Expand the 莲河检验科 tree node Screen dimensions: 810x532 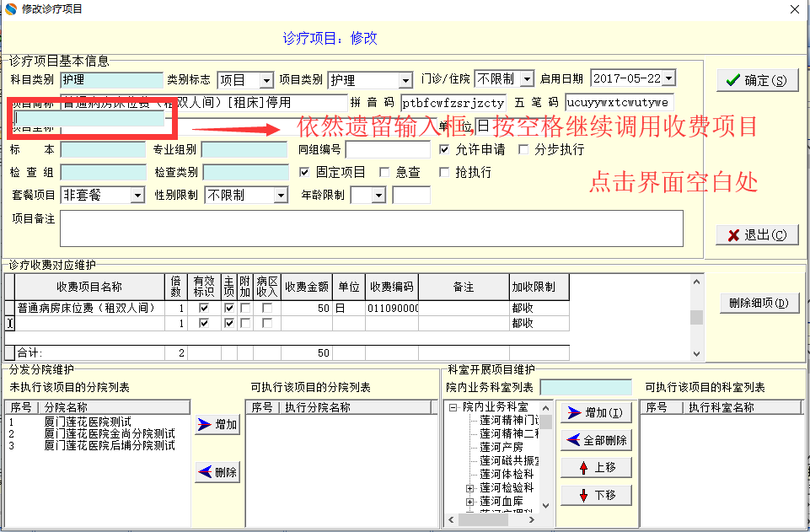(469, 488)
